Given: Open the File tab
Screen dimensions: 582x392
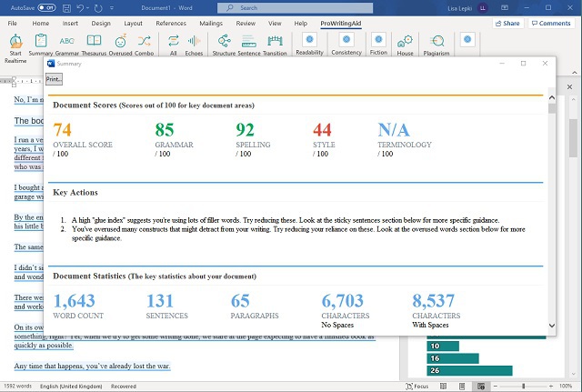Looking at the screenshot, I should pyautogui.click(x=12, y=23).
